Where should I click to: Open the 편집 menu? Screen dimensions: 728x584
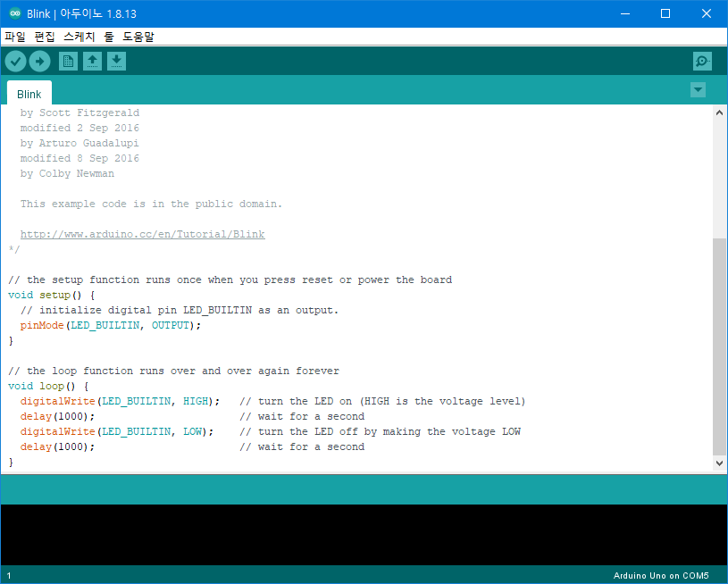(45, 37)
